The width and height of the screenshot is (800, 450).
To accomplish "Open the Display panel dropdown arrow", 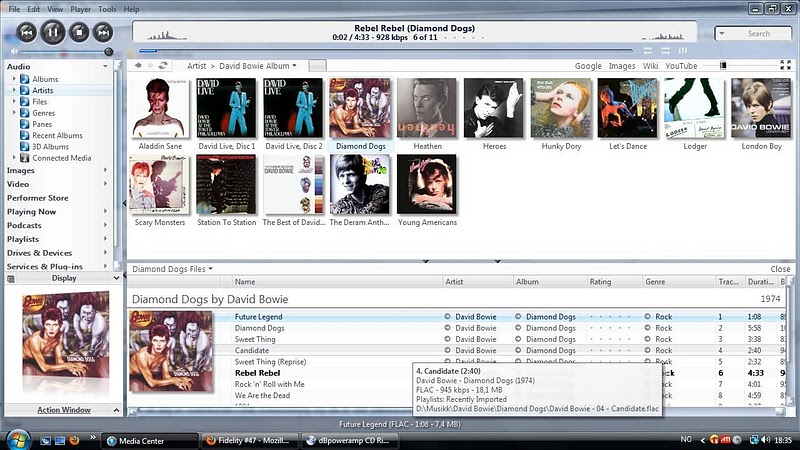I will point(116,278).
